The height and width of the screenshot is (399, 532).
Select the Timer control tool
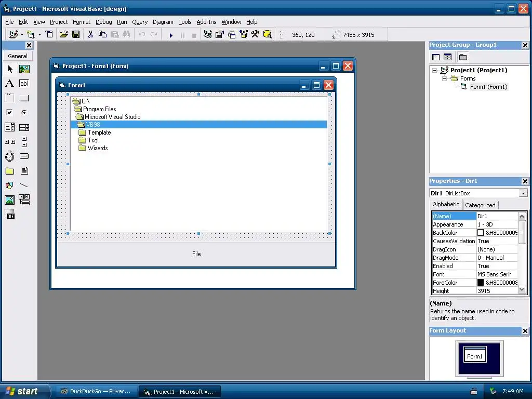tap(10, 156)
